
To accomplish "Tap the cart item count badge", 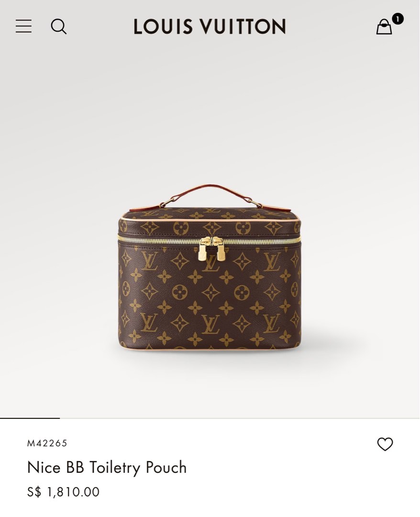I will click(398, 19).
